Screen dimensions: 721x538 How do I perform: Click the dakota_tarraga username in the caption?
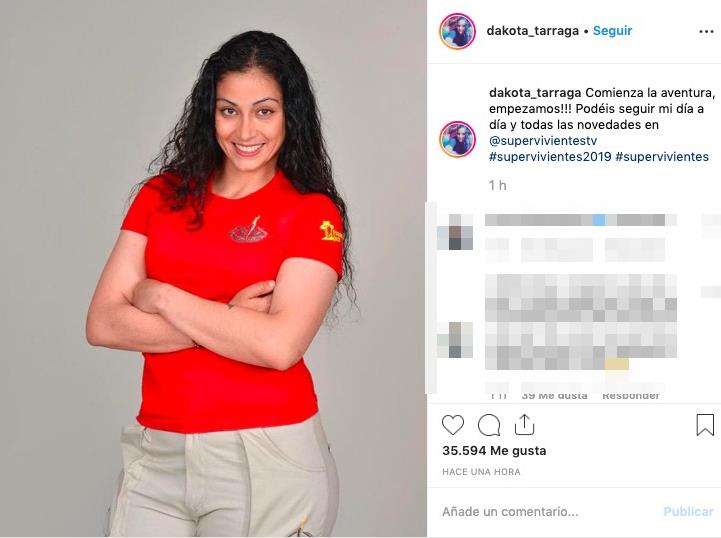(535, 93)
